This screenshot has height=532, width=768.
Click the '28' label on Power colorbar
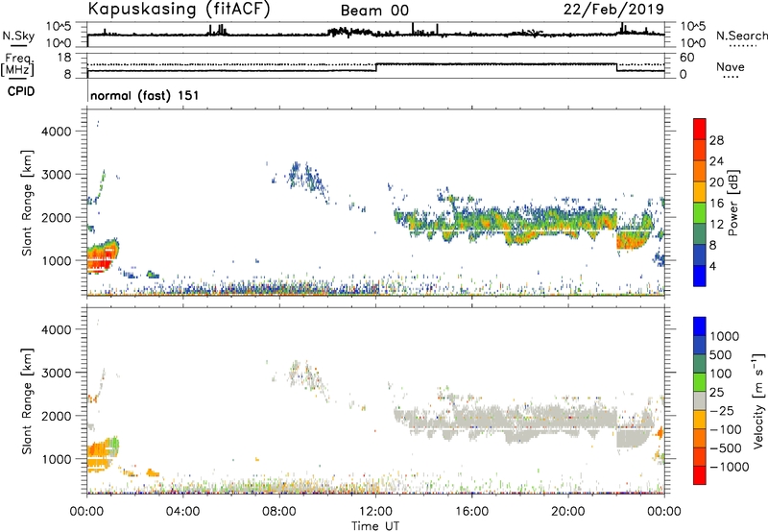click(x=716, y=140)
